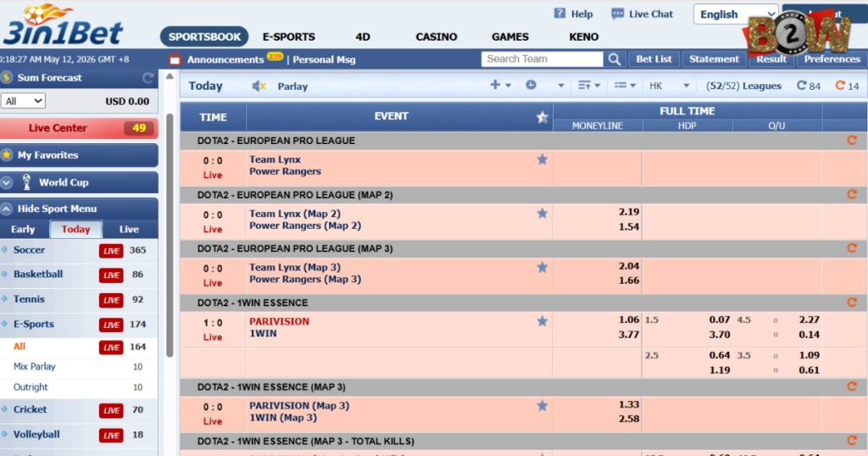This screenshot has width=868, height=456.
Task: Select the Live tab in sport menu
Action: (x=129, y=229)
